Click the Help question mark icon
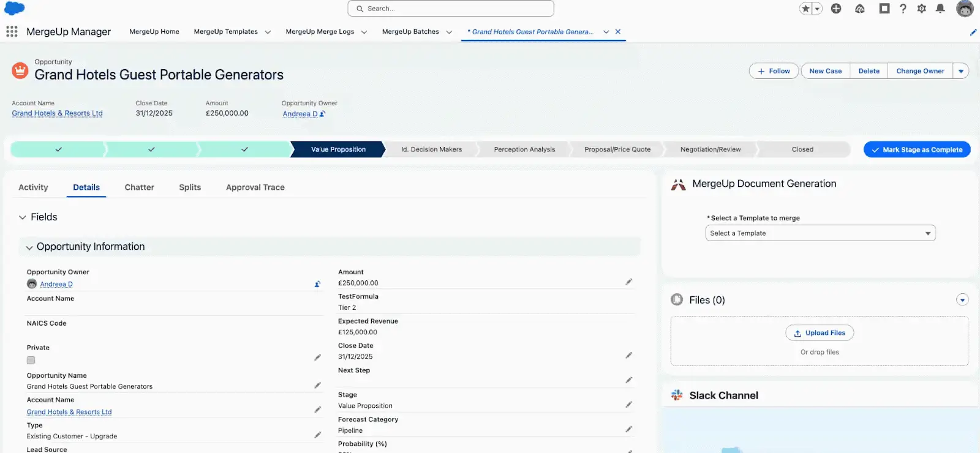This screenshot has width=980, height=453. [903, 9]
